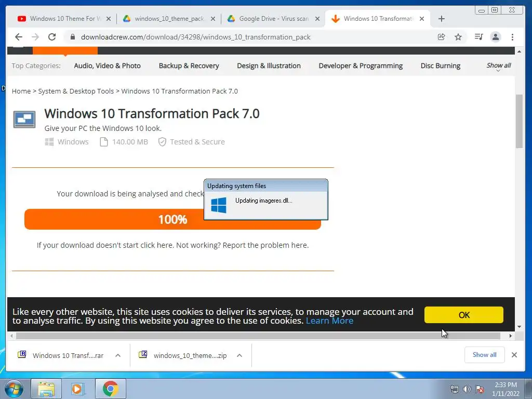
Task: Open the Chrome profile avatar icon
Action: tap(496, 37)
